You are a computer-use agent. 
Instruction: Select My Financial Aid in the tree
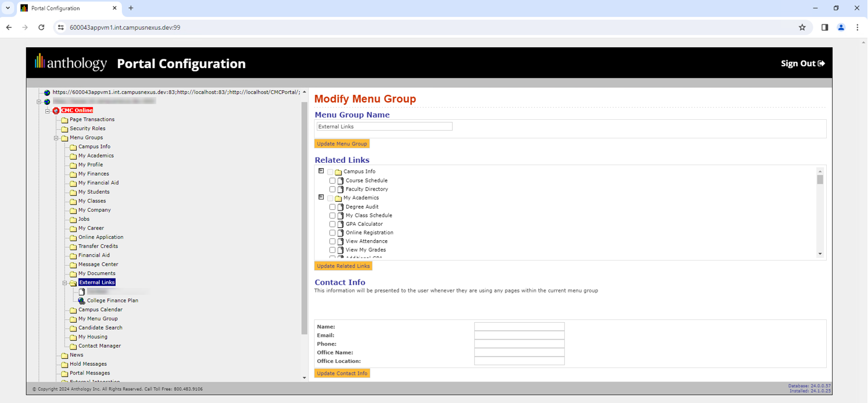(98, 183)
